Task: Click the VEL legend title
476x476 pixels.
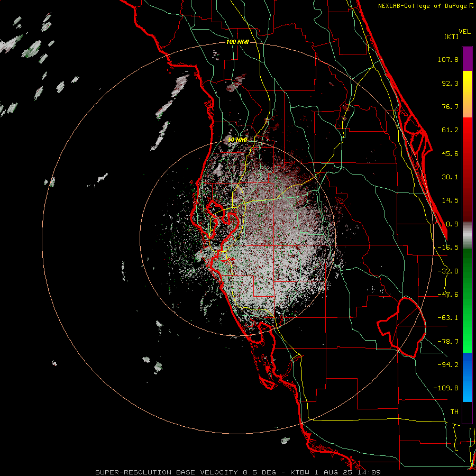Action: 464,32
